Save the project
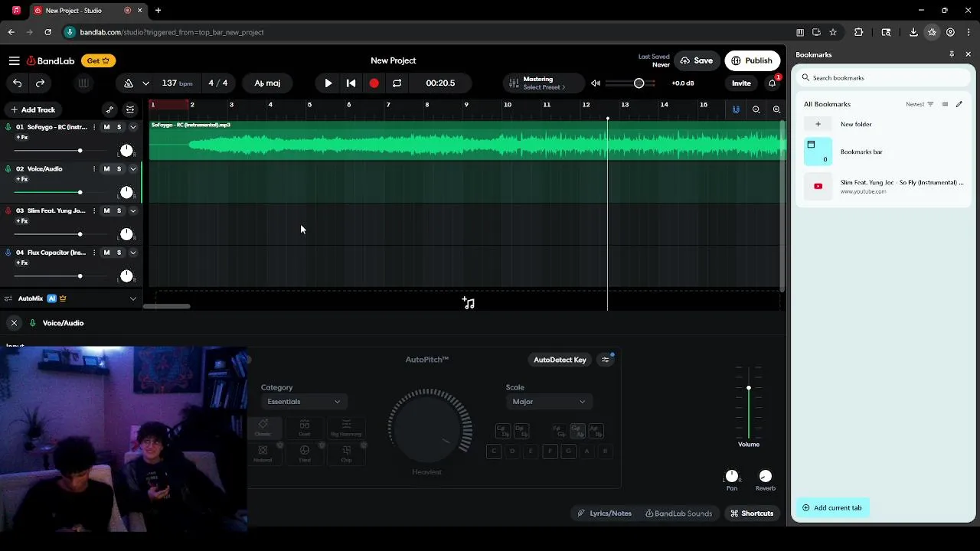Screen dimensions: 980x551 (x=697, y=60)
